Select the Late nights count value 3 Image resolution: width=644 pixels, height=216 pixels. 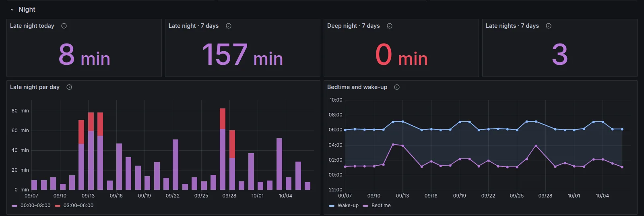tap(560, 55)
